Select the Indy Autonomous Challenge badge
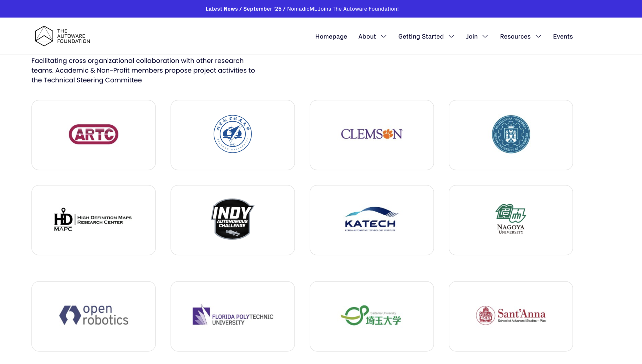Viewport: 642px width, 364px height. (232, 219)
